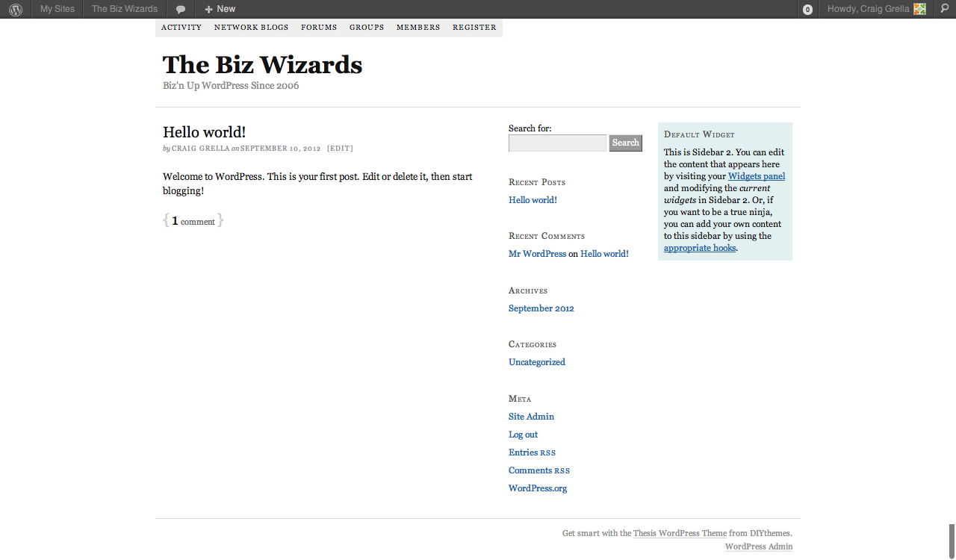Click the Search button
This screenshot has width=956, height=560.
[x=626, y=143]
